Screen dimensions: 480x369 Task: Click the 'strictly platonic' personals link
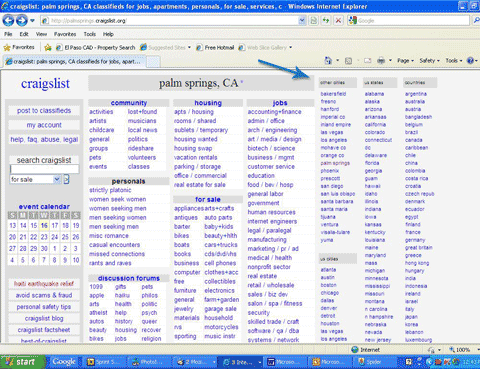110,190
